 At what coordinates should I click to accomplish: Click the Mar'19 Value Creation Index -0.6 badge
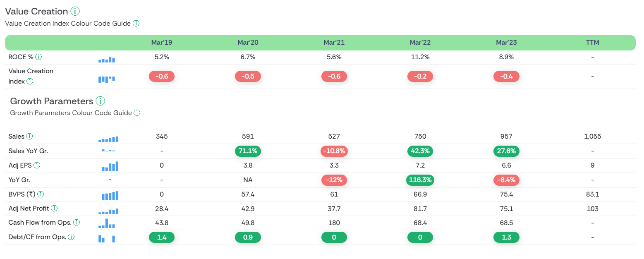pyautogui.click(x=161, y=76)
